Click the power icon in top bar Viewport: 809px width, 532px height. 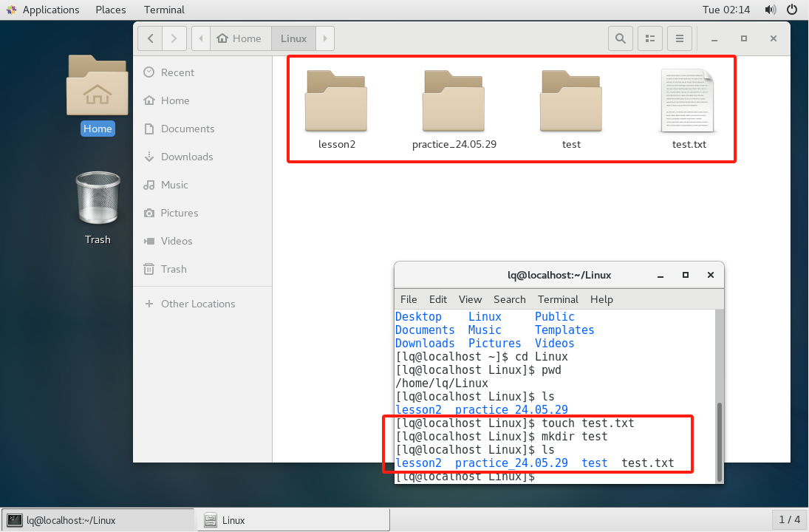click(792, 10)
